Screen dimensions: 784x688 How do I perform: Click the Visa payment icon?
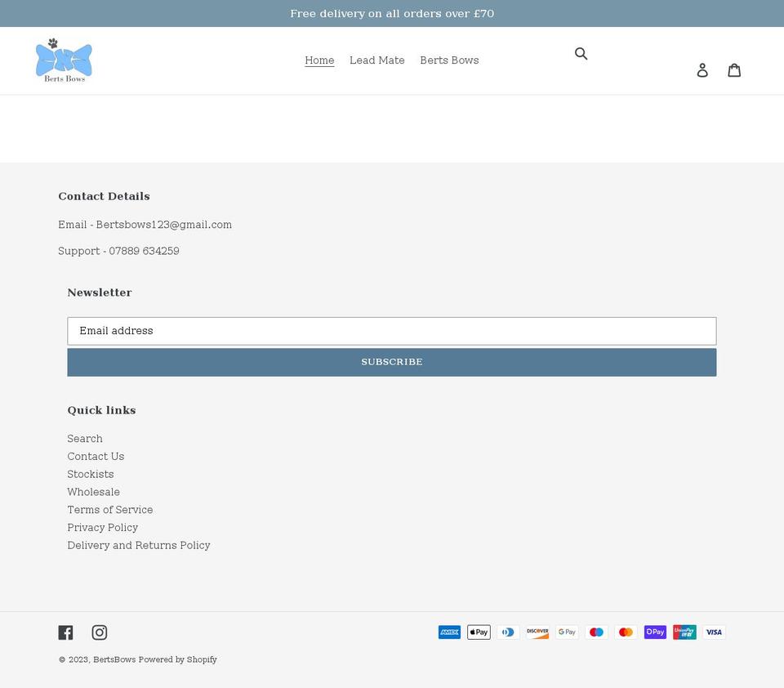coord(714,632)
